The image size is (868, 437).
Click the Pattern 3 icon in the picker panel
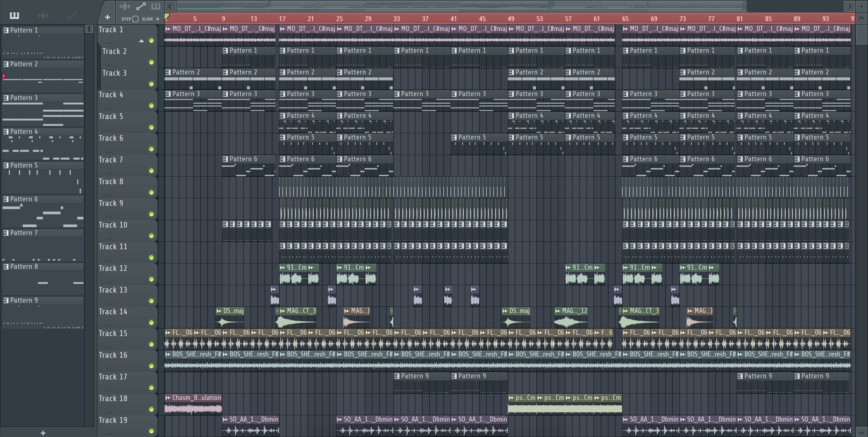[x=6, y=98]
